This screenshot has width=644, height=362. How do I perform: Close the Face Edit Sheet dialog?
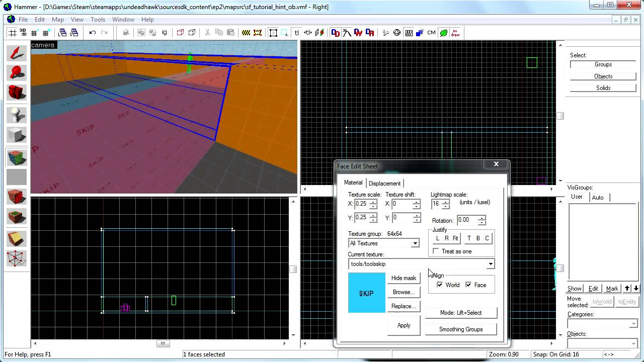point(496,164)
